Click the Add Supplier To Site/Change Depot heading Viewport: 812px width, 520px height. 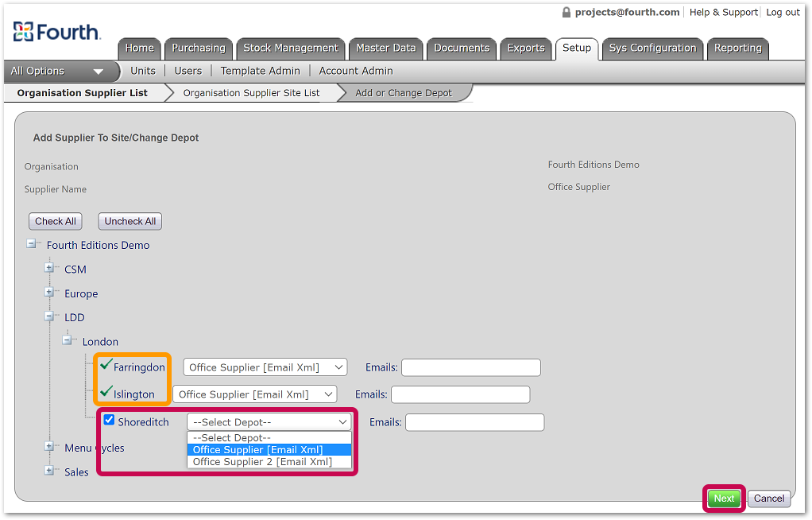[x=116, y=138]
